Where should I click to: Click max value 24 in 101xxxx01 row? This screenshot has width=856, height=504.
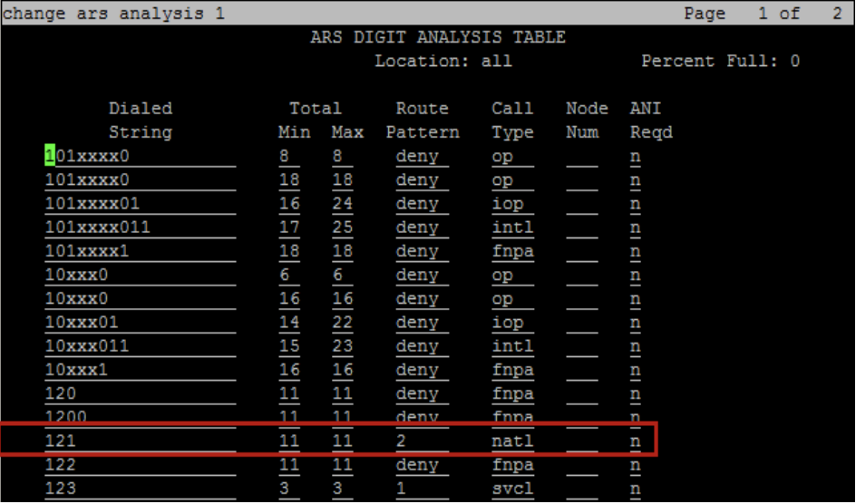point(342,204)
